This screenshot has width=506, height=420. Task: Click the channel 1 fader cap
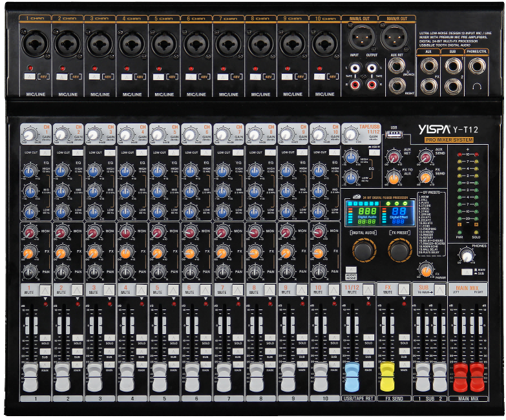30,377
